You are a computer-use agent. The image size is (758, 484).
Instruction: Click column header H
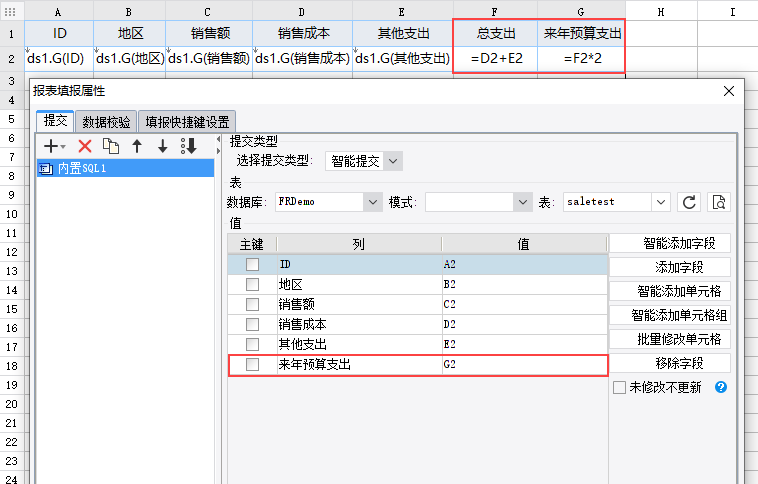click(661, 12)
